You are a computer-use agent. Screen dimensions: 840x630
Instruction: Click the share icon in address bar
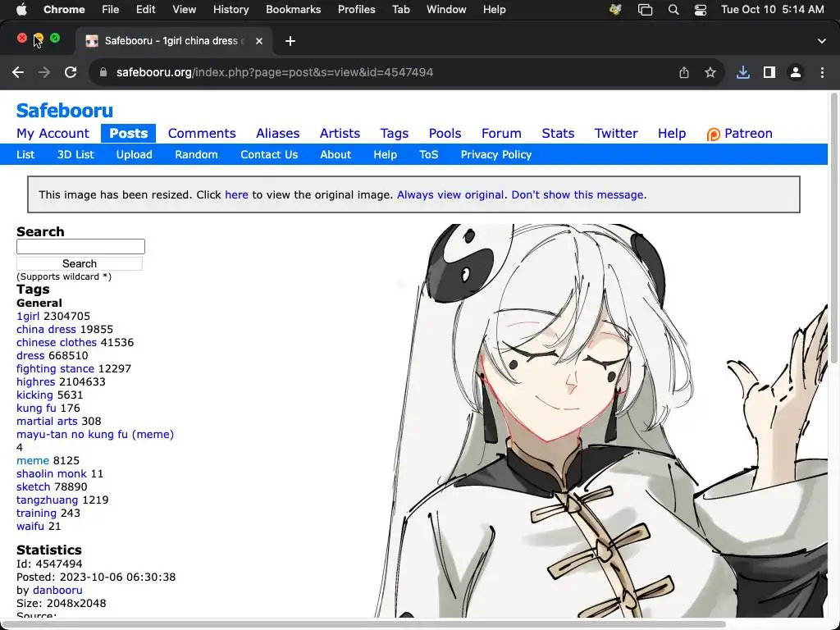[x=684, y=72]
